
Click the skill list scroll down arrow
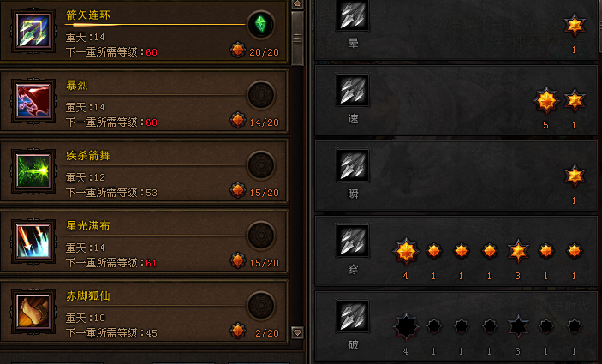[297, 332]
